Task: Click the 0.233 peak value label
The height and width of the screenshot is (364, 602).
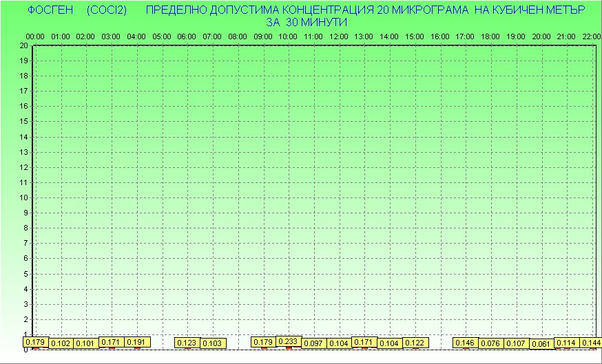Action: pyautogui.click(x=288, y=341)
